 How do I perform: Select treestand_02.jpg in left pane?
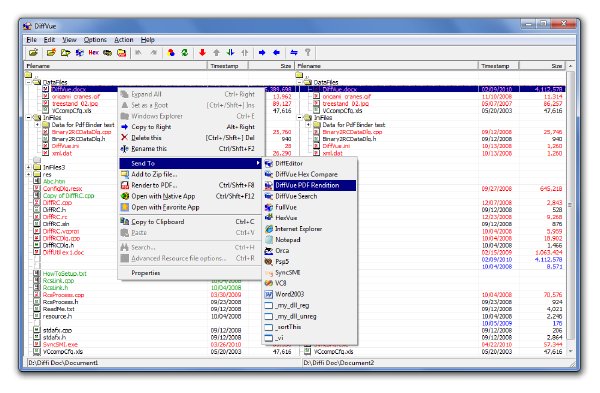click(x=75, y=104)
